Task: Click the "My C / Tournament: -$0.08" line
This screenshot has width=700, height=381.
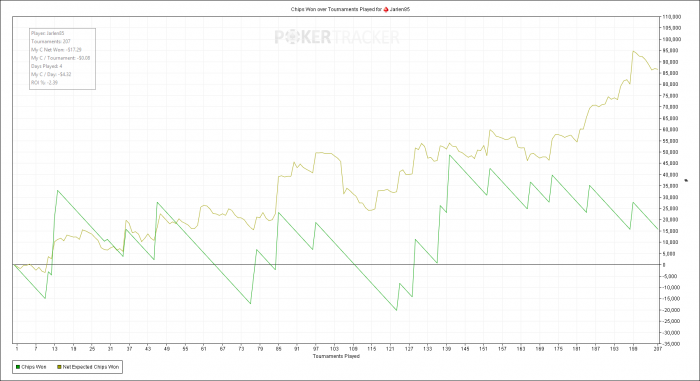Action: pos(60,58)
